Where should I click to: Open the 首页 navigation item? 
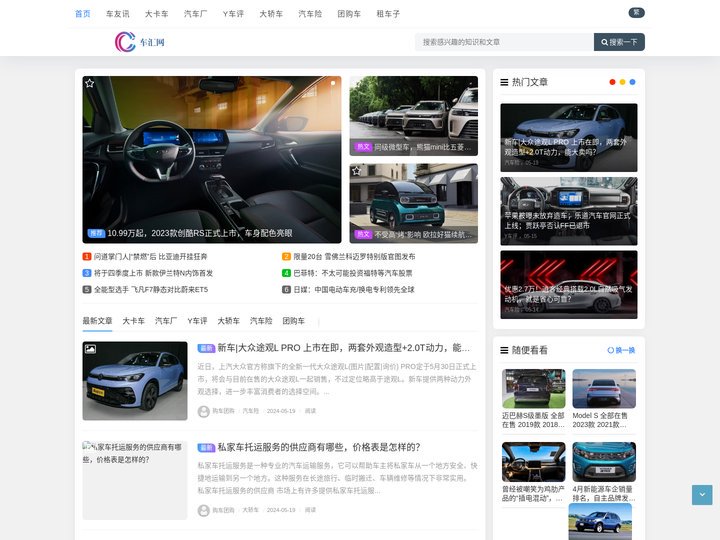pyautogui.click(x=83, y=14)
